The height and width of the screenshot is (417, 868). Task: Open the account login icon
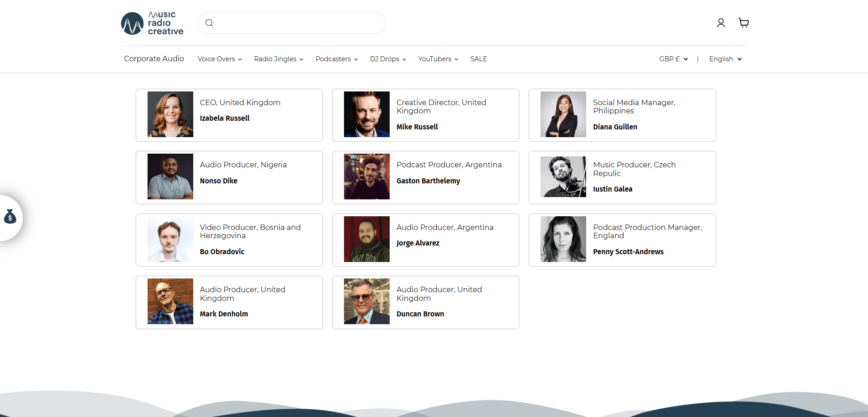pos(721,22)
